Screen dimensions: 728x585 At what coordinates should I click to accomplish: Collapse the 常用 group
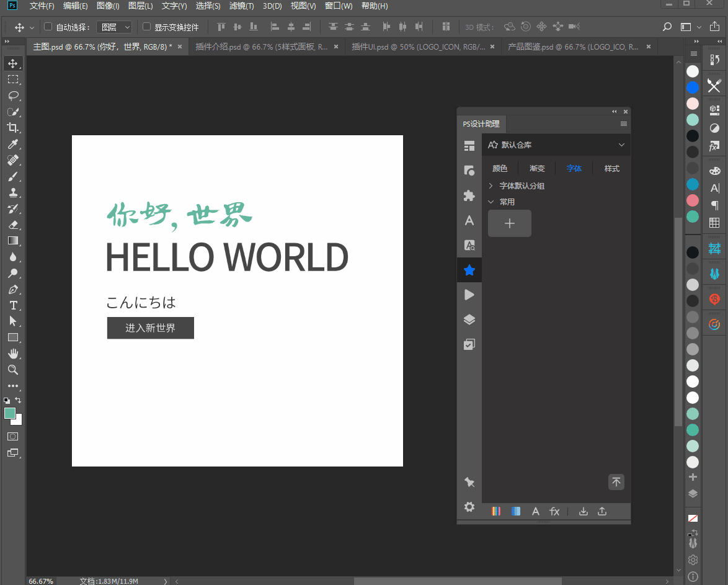coord(491,202)
